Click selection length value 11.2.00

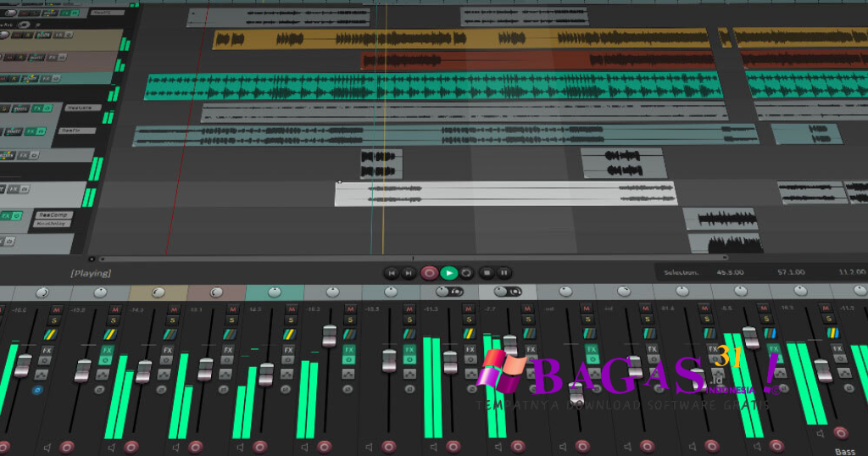click(x=853, y=272)
